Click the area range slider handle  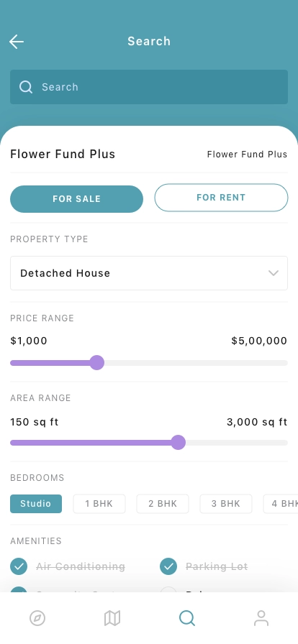click(179, 443)
